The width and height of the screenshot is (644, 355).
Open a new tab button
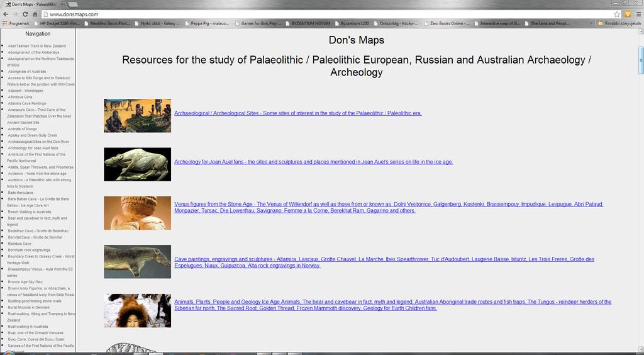click(x=73, y=4)
